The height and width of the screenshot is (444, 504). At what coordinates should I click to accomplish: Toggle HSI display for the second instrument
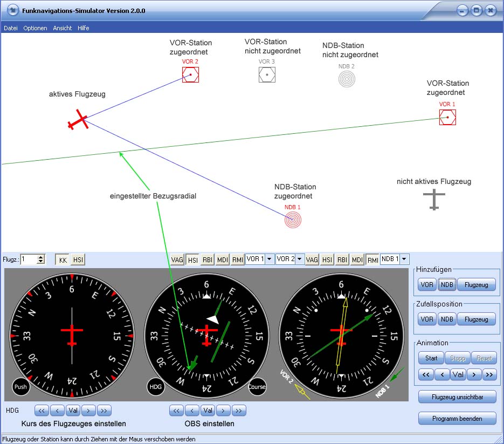tap(327, 259)
